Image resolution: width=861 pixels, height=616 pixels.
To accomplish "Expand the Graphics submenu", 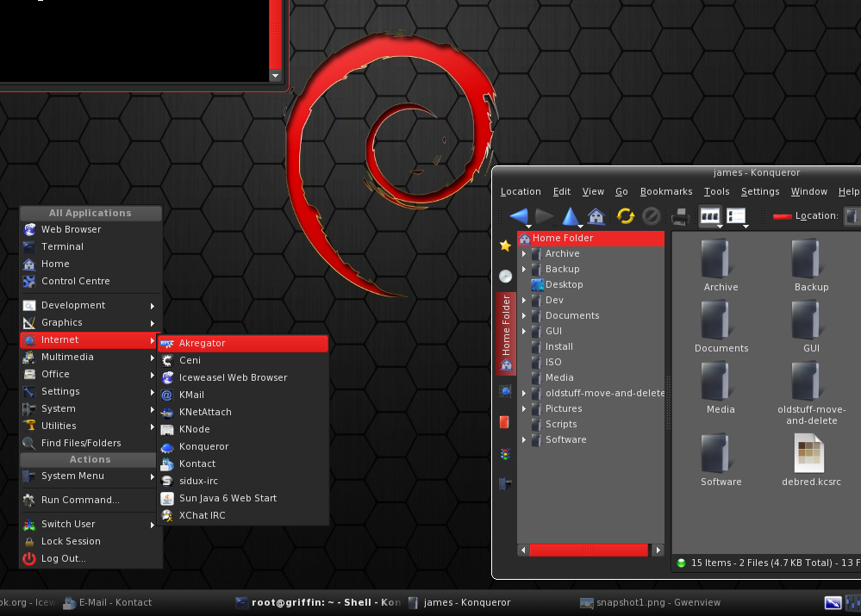I will [90, 322].
